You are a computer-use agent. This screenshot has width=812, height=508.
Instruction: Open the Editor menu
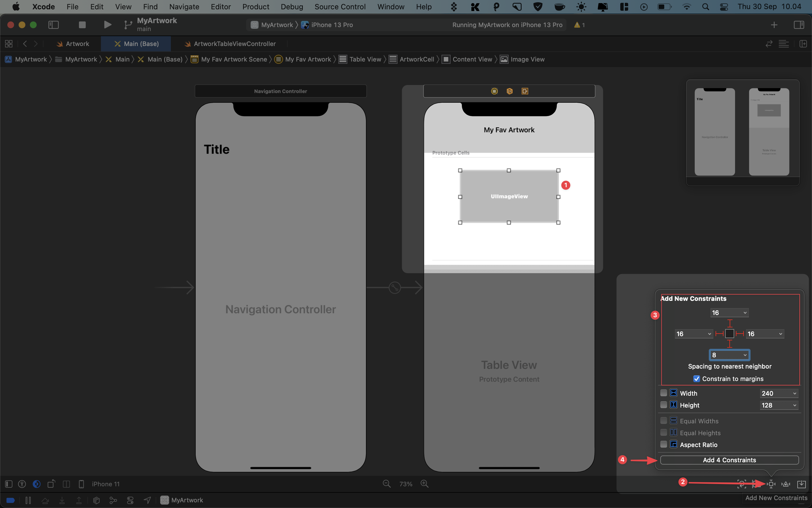point(220,7)
